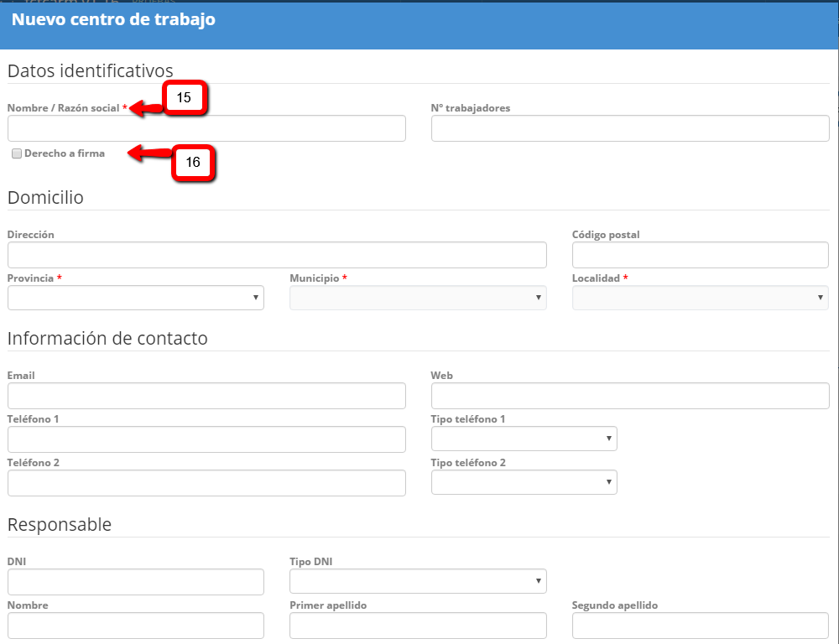Focus the Nº trabajadores input
Viewport: 839px width, 644px height.
tap(630, 128)
